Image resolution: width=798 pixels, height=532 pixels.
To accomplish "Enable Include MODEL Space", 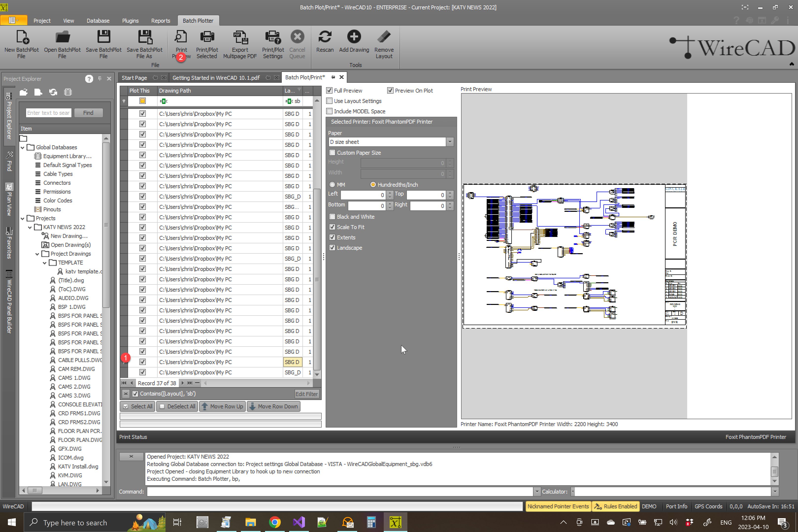I will coord(329,111).
